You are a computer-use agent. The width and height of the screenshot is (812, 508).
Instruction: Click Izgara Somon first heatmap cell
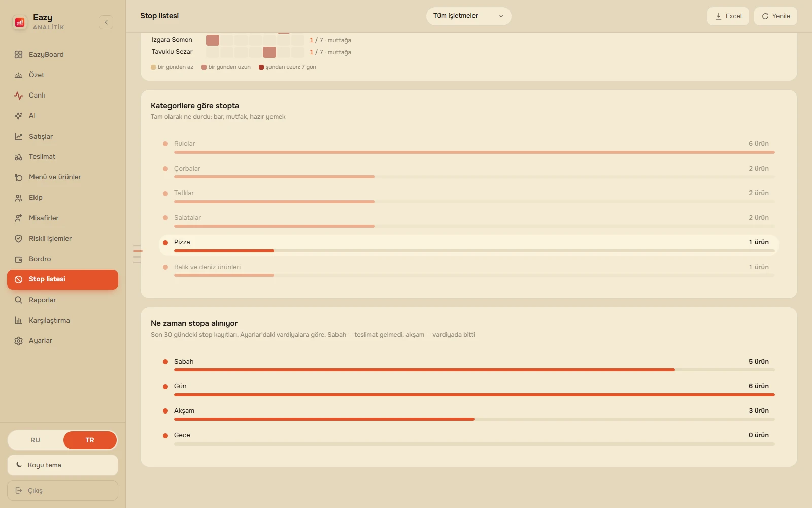click(213, 40)
